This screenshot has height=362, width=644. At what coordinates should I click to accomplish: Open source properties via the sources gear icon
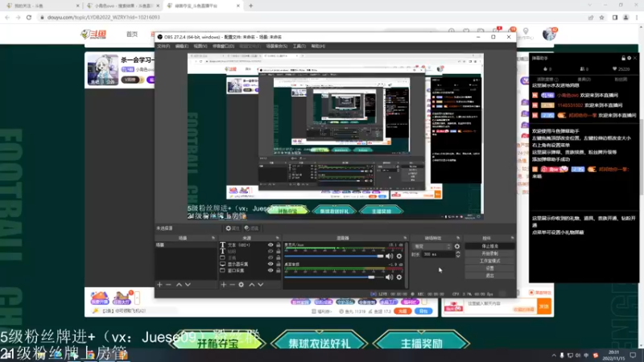(241, 285)
